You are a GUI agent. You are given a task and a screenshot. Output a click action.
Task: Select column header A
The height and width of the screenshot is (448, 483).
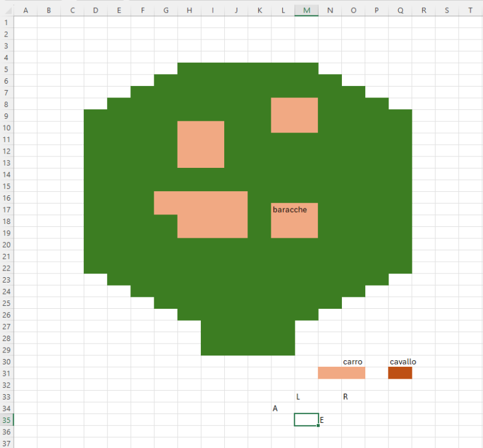click(25, 10)
